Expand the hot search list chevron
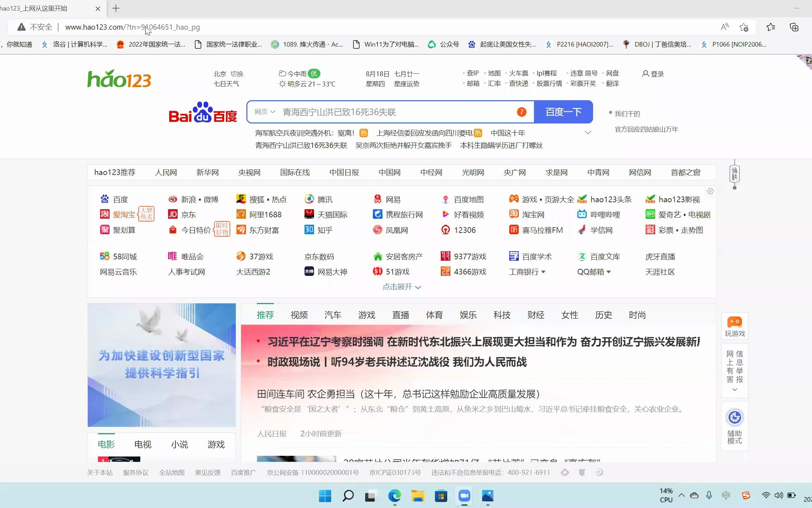The image size is (812, 508). pos(588,133)
